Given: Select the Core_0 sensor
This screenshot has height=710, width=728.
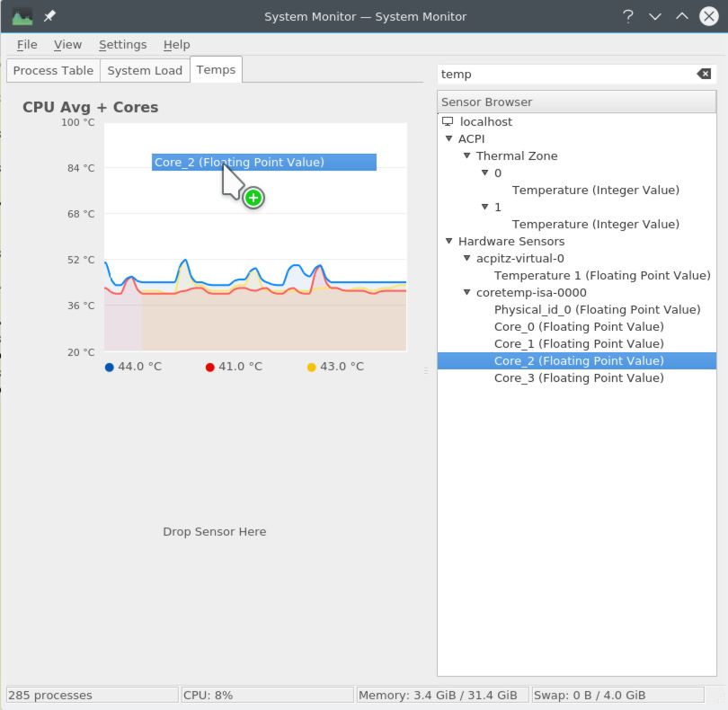Looking at the screenshot, I should click(579, 327).
